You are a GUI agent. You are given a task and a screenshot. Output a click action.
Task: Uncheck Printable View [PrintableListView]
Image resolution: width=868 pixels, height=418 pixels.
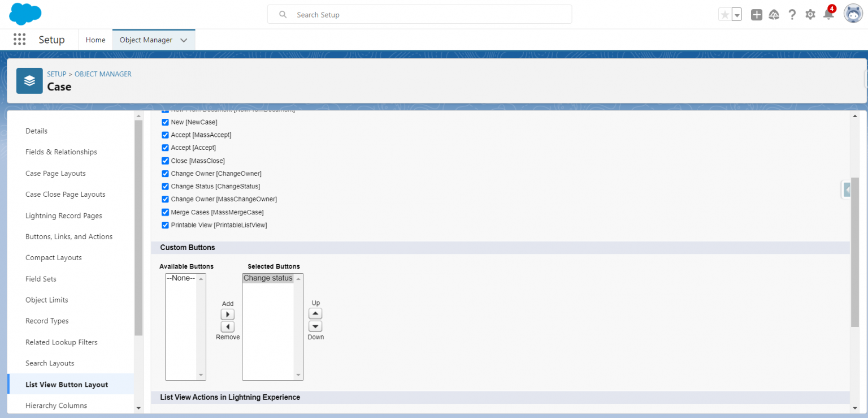[165, 225]
